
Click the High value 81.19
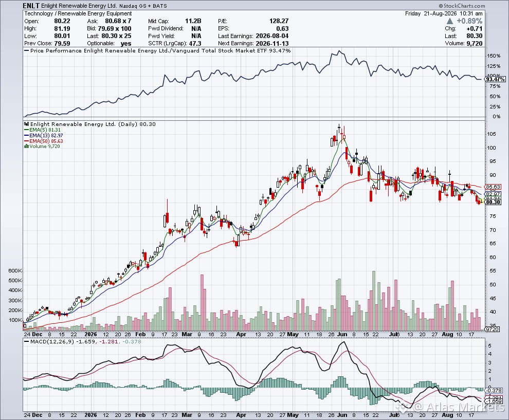click(62, 29)
